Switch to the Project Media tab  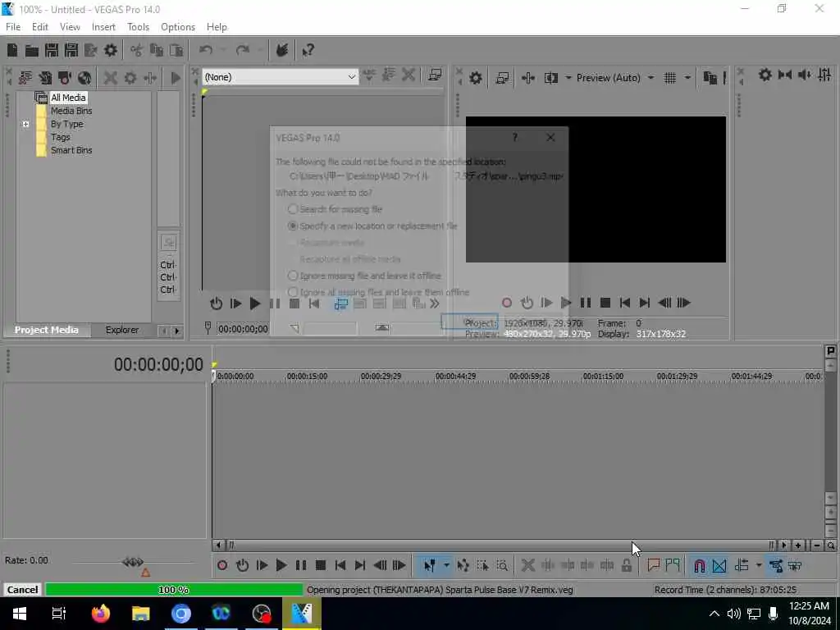pos(46,330)
